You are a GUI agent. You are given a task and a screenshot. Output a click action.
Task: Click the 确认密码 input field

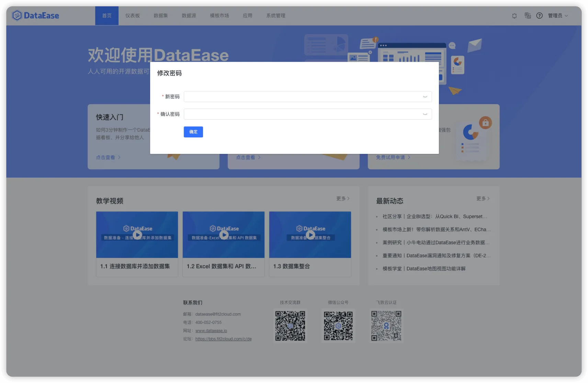pyautogui.click(x=308, y=114)
